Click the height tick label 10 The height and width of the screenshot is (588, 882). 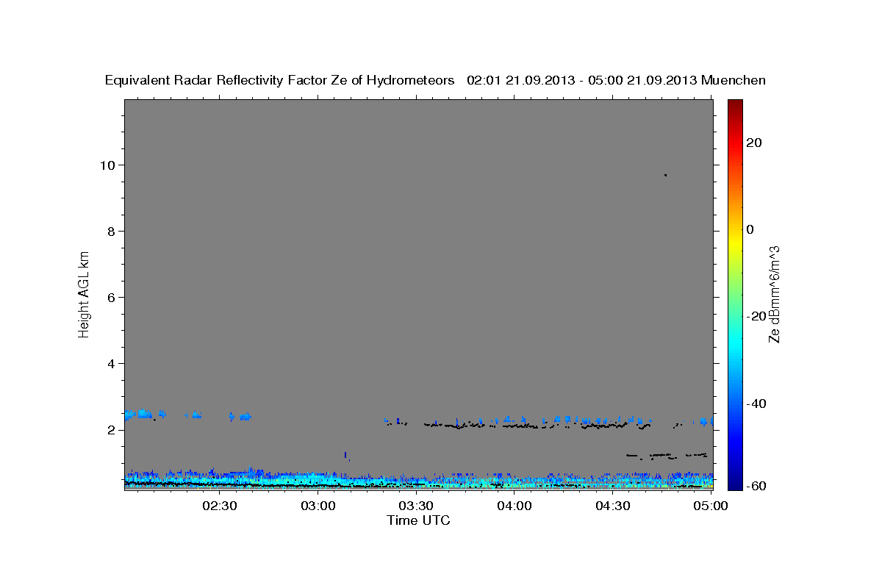pos(110,165)
